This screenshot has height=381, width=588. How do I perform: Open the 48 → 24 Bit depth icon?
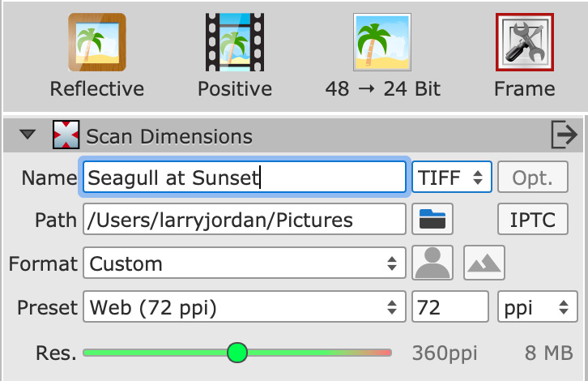click(382, 42)
